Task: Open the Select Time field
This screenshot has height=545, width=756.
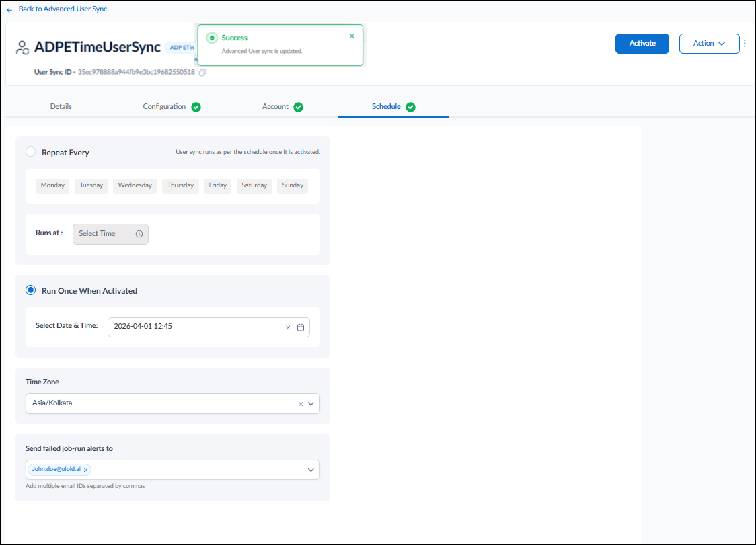Action: [110, 234]
